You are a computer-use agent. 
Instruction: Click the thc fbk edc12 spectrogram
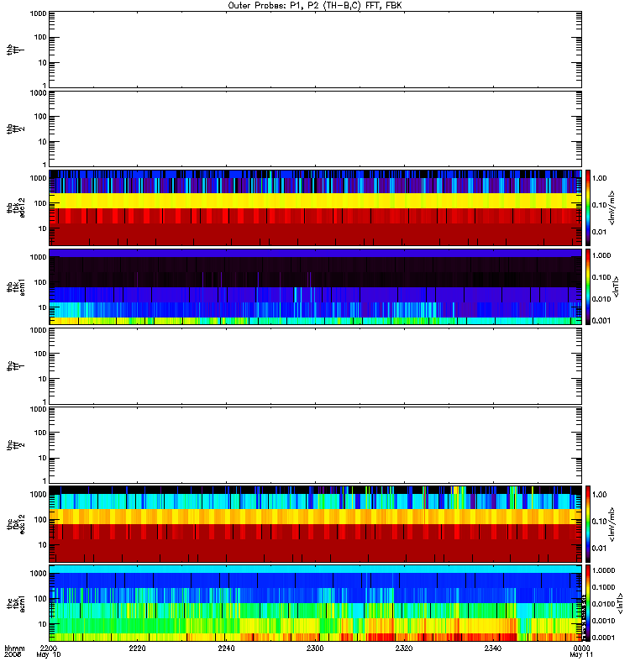pyautogui.click(x=316, y=524)
